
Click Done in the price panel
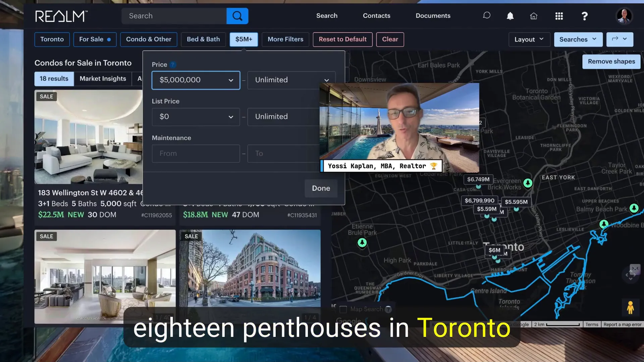click(321, 188)
